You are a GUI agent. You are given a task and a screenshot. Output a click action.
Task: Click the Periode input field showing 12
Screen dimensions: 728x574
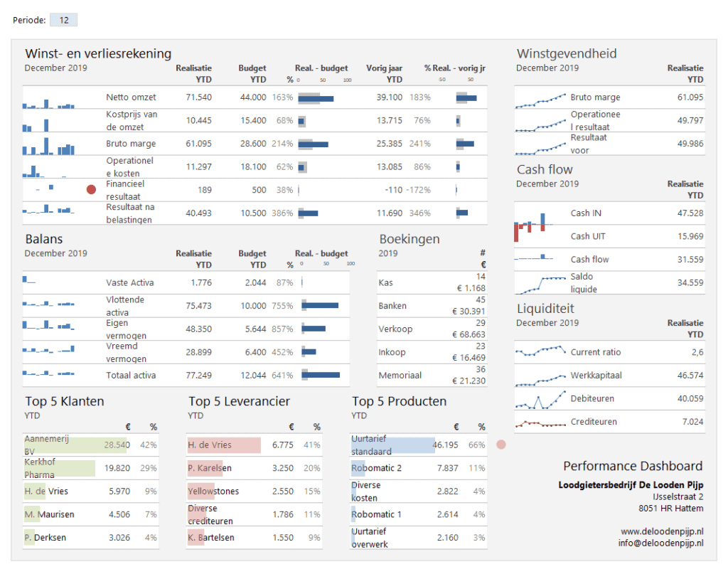[63, 20]
